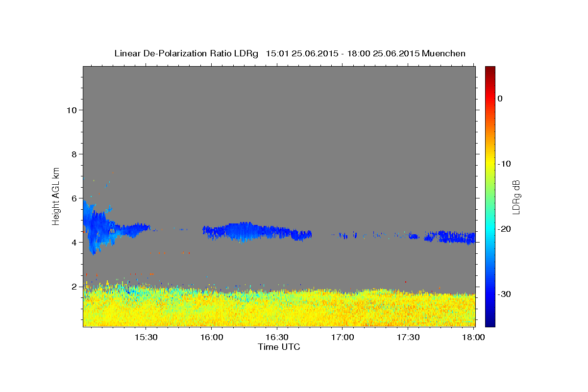
Task: Click the colorbar value label 0
Action: pyautogui.click(x=500, y=98)
